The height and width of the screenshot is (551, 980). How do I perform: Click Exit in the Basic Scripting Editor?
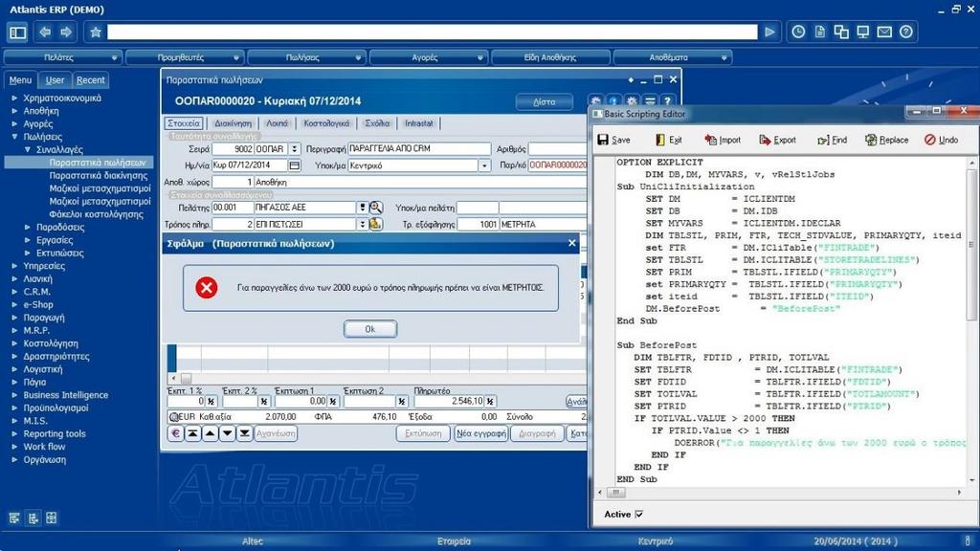tap(669, 140)
